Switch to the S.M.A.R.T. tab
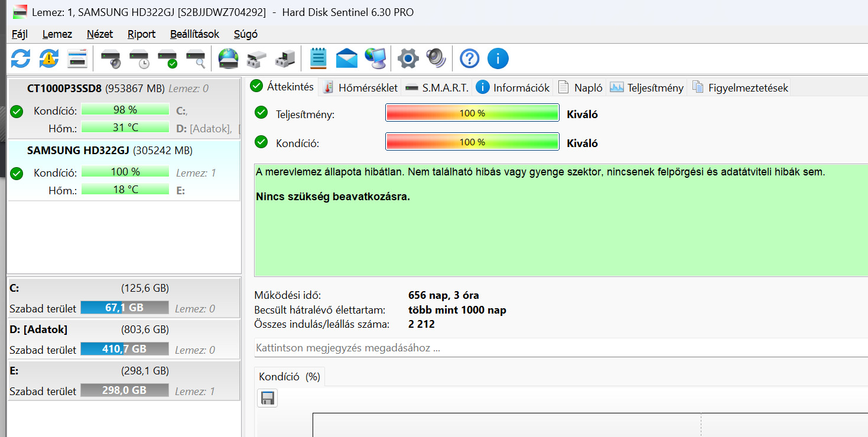Screen dimensions: 868x437 pyautogui.click(x=437, y=87)
